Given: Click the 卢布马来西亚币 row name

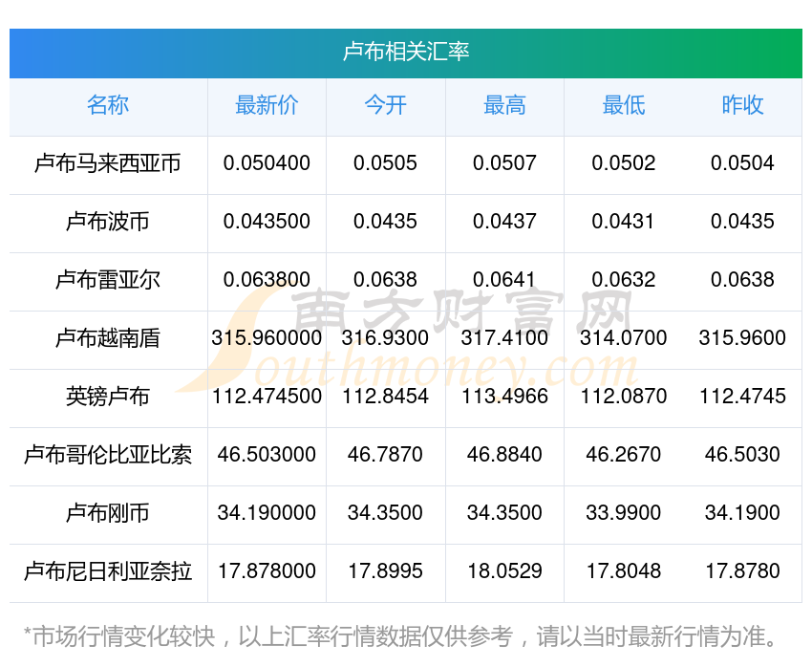Looking at the screenshot, I should 108,163.
